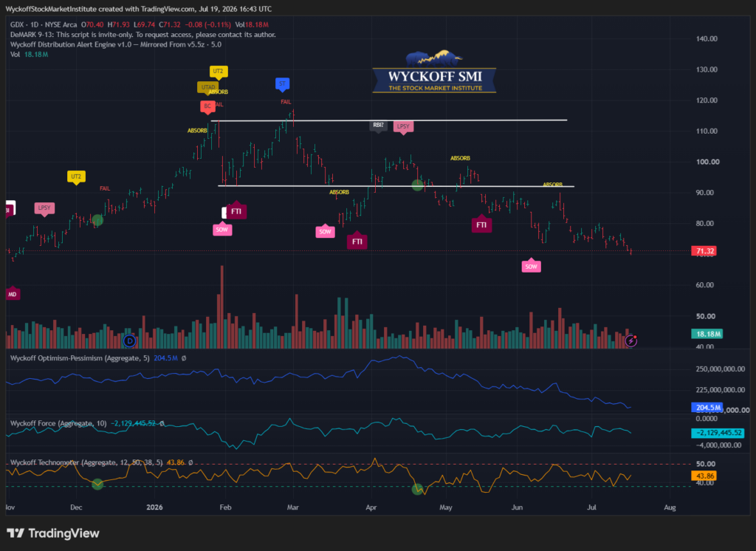756x551 pixels.
Task: Click the -4,000,000.00 Force axis label
Action: 718,445
